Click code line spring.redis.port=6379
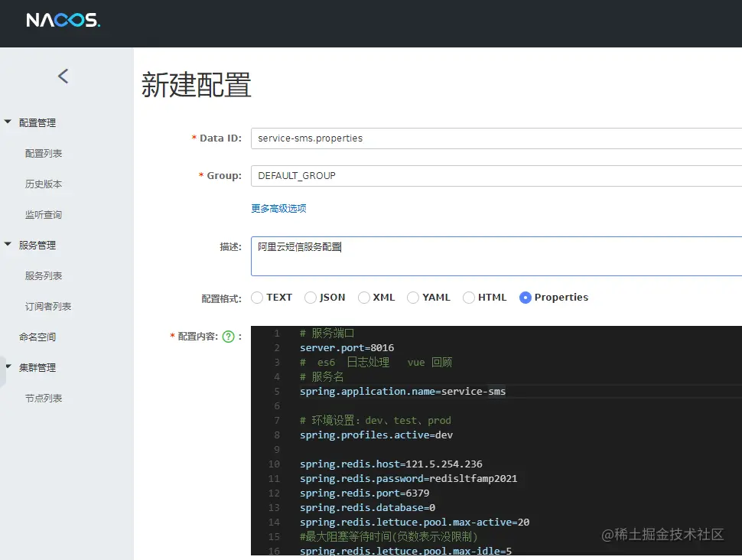 click(364, 493)
